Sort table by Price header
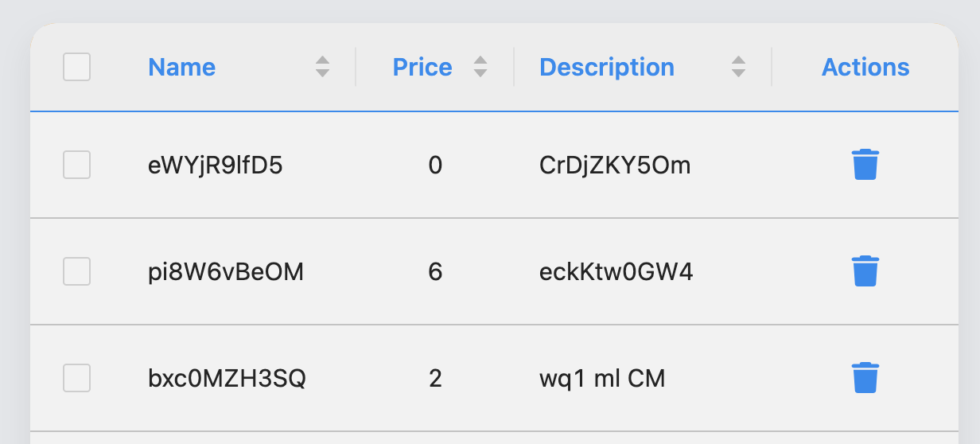Image resolution: width=980 pixels, height=444 pixels. click(422, 68)
